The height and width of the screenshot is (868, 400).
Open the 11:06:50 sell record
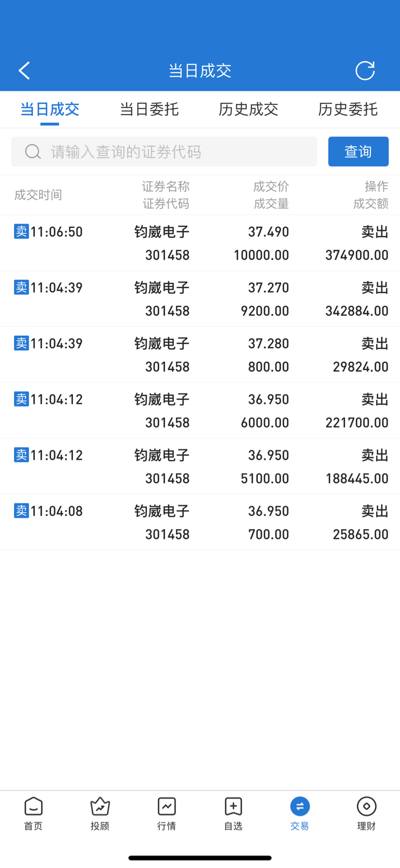click(x=200, y=243)
